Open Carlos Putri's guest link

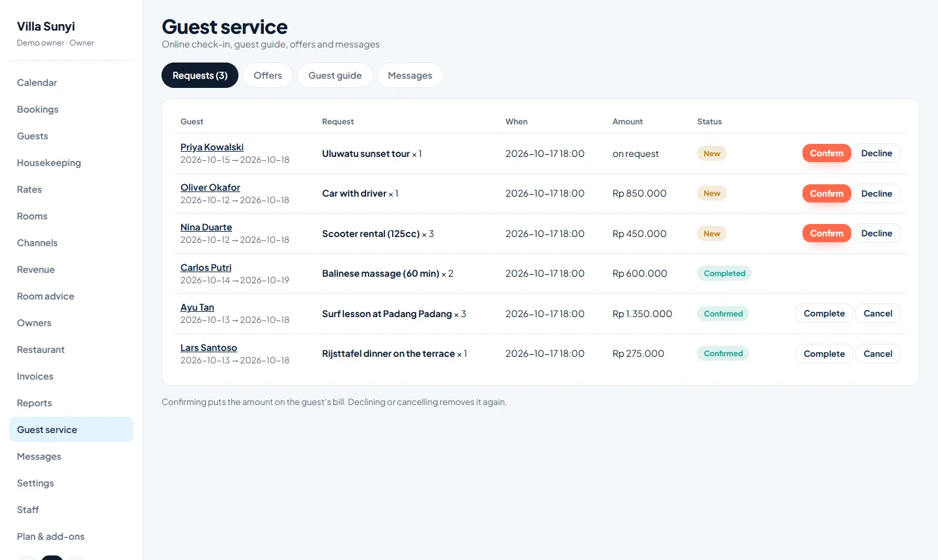(206, 268)
